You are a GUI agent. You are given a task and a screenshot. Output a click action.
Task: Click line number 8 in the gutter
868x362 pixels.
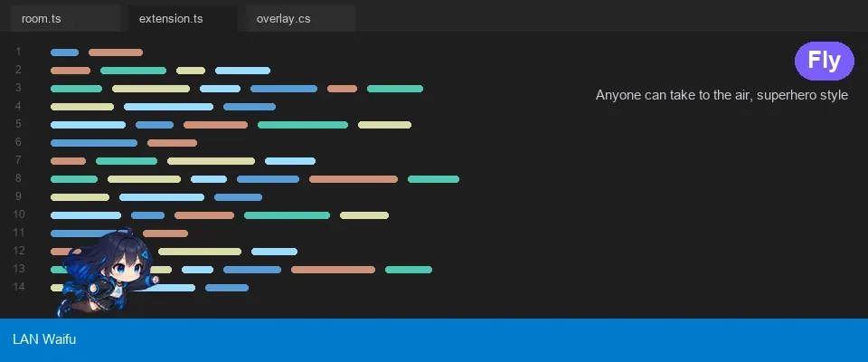point(18,178)
